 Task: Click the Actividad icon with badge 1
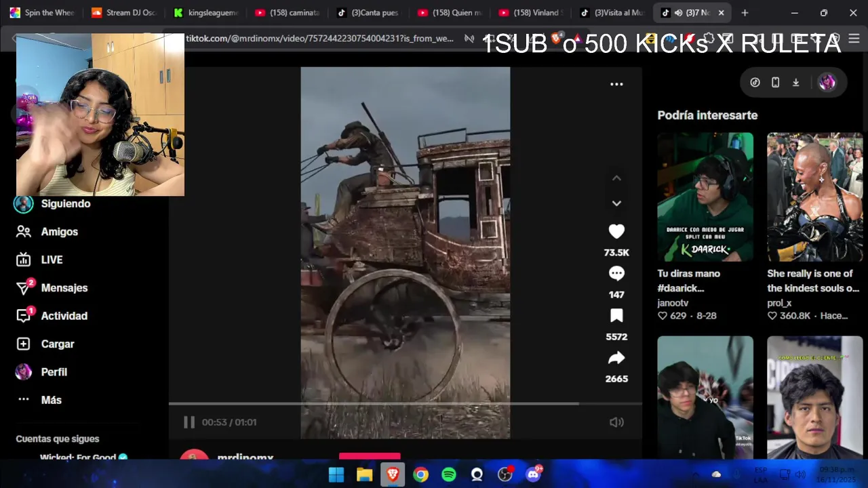pyautogui.click(x=24, y=315)
